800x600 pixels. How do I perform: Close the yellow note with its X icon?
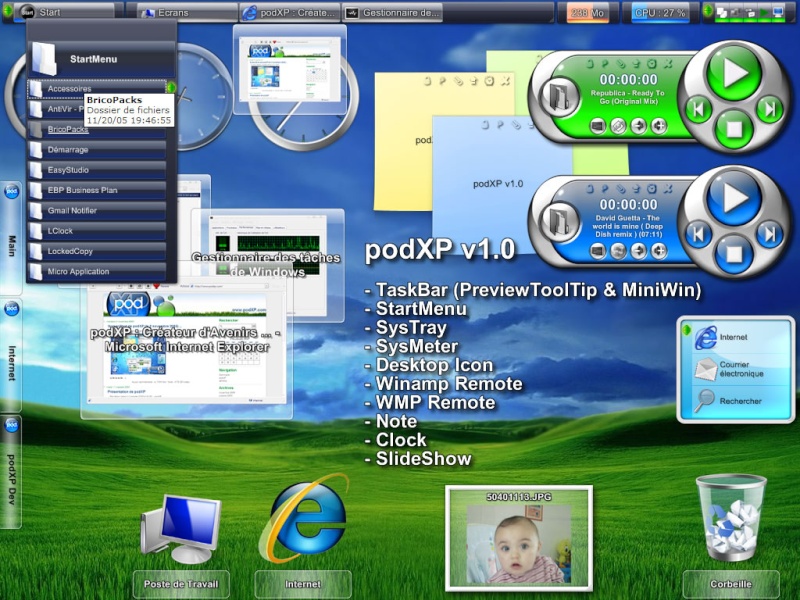coord(505,81)
